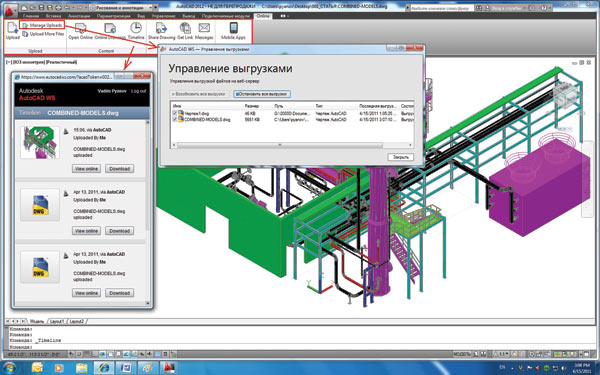Switch to the Вставка ribbon tab
Viewport: 600px width, 375px height.
pyautogui.click(x=53, y=16)
